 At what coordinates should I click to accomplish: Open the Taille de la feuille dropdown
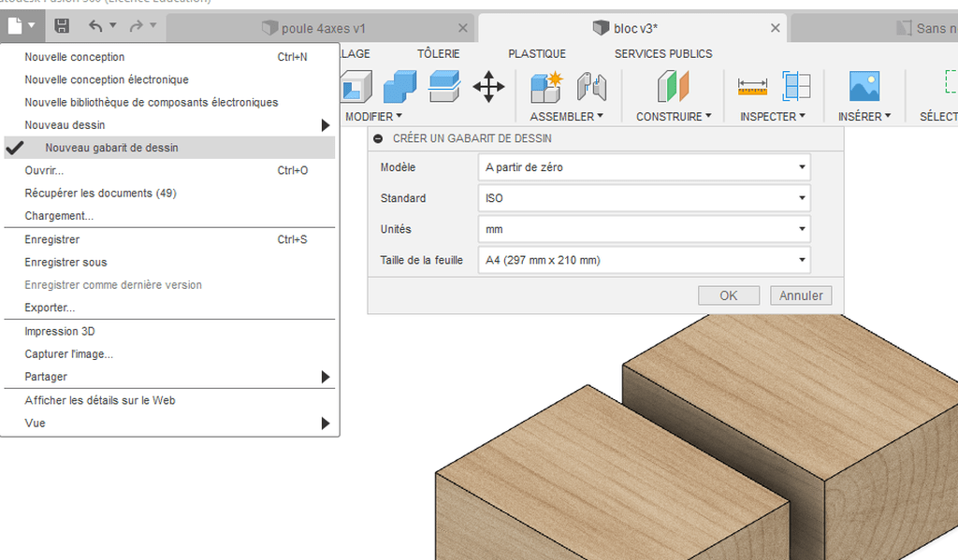(x=644, y=260)
